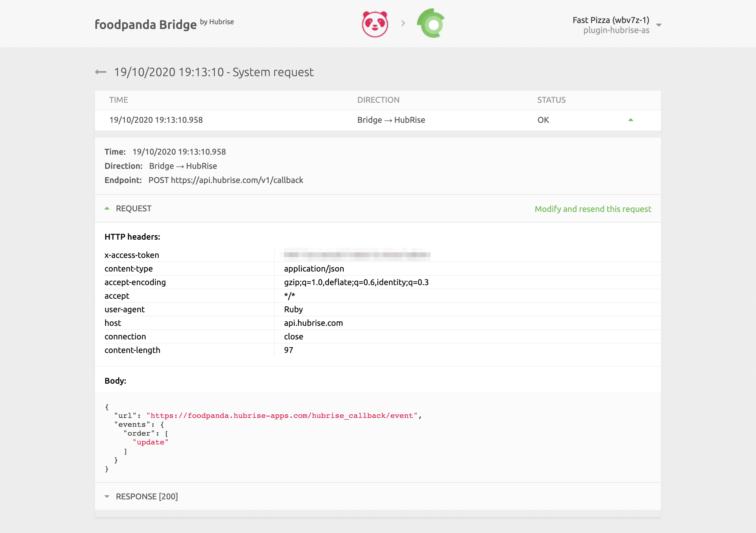
Task: Click the connection value close
Action: tap(293, 336)
